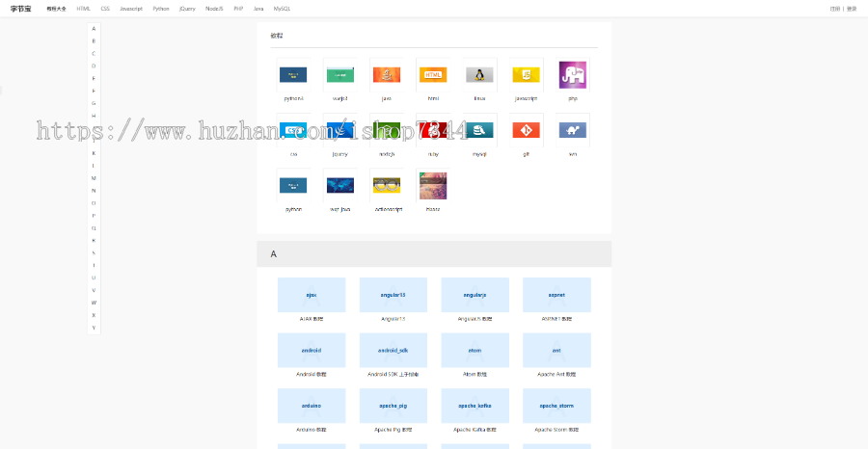This screenshot has width=868, height=449.
Task: Jump to letter W in the alphabet index
Action: coord(94,303)
